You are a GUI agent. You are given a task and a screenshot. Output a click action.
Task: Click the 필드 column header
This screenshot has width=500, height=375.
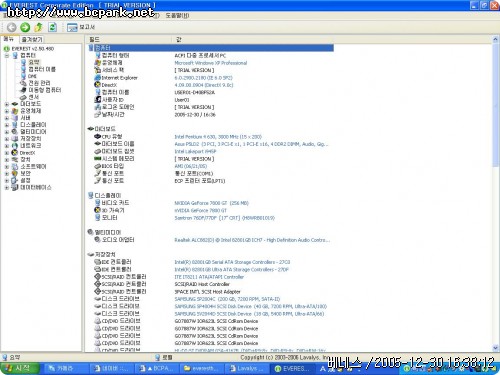[x=128, y=39]
